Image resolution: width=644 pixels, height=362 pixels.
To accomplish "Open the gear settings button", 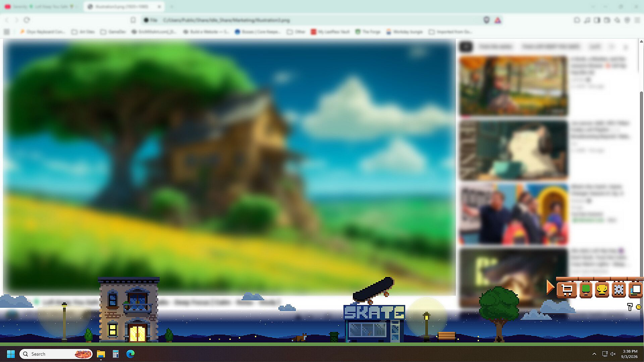I will (x=619, y=290).
